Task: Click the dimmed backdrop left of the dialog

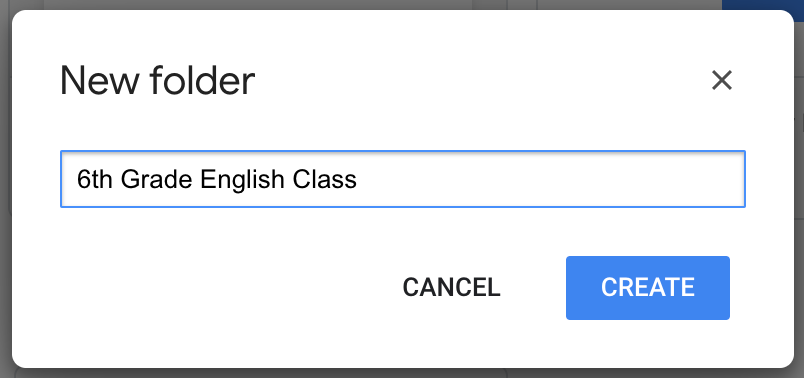Action: (6, 189)
